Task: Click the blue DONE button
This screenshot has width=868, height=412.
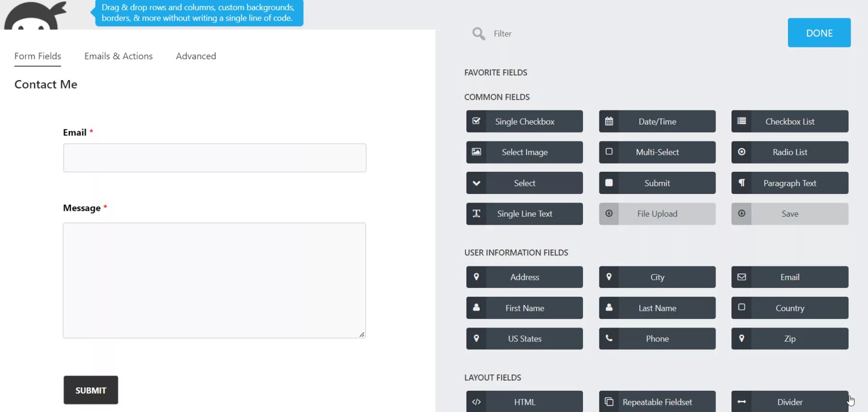Action: tap(819, 33)
